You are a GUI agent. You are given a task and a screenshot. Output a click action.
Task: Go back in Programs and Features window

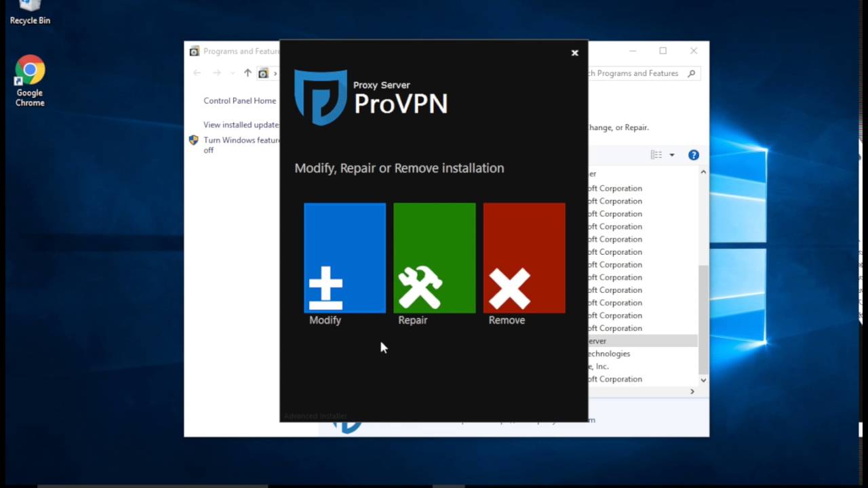tap(197, 73)
